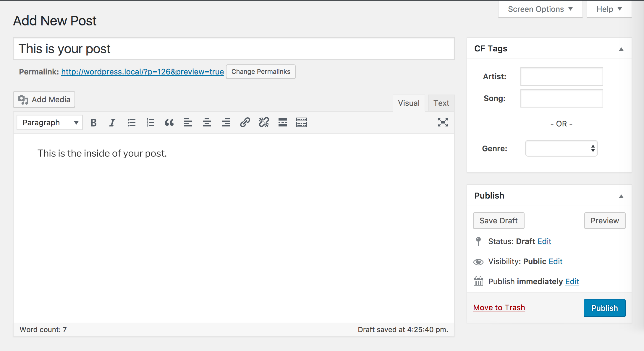Insert a numbered list
This screenshot has height=351, width=644.
click(x=150, y=122)
